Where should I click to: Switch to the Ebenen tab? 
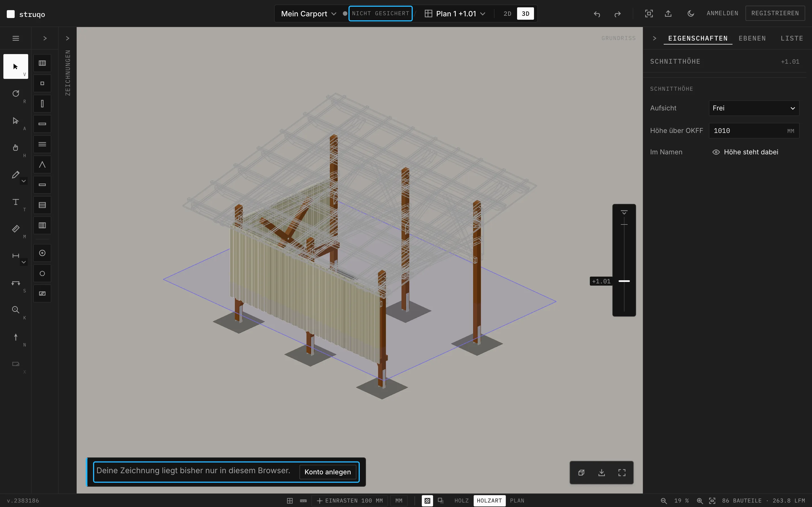(752, 38)
